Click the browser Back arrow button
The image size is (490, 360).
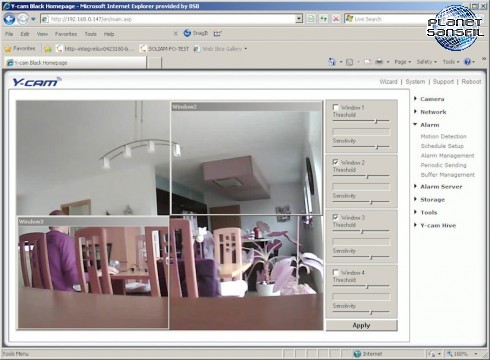tap(9, 19)
